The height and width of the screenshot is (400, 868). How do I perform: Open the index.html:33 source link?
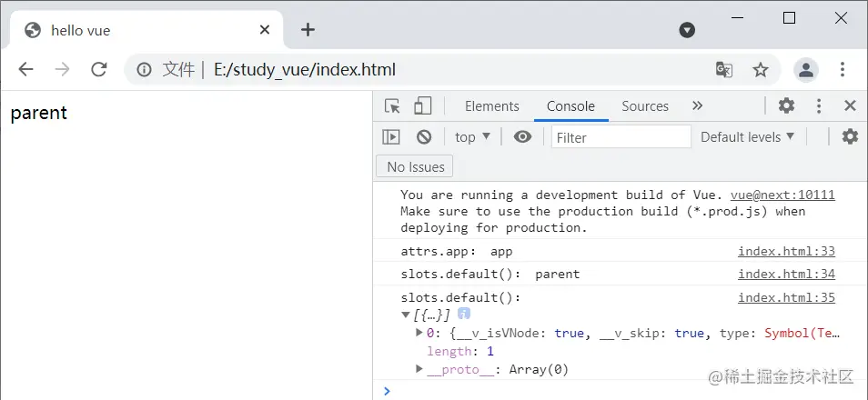[786, 251]
